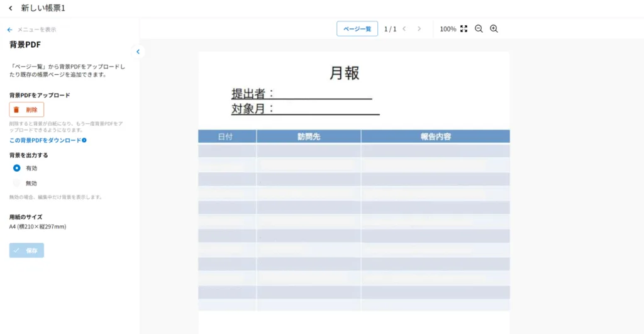644x334 pixels.
Task: Click the 日付 column header
Action: coord(227,136)
